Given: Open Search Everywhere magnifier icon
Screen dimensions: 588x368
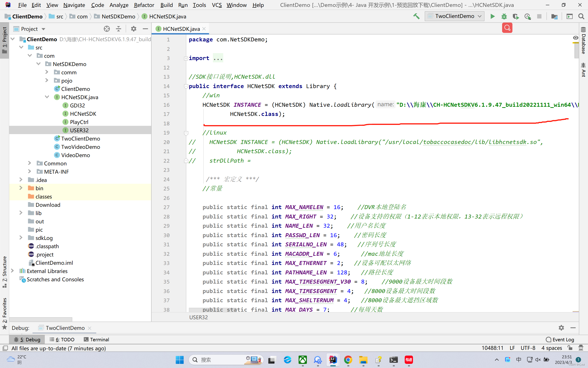Looking at the screenshot, I should pyautogui.click(x=581, y=16).
